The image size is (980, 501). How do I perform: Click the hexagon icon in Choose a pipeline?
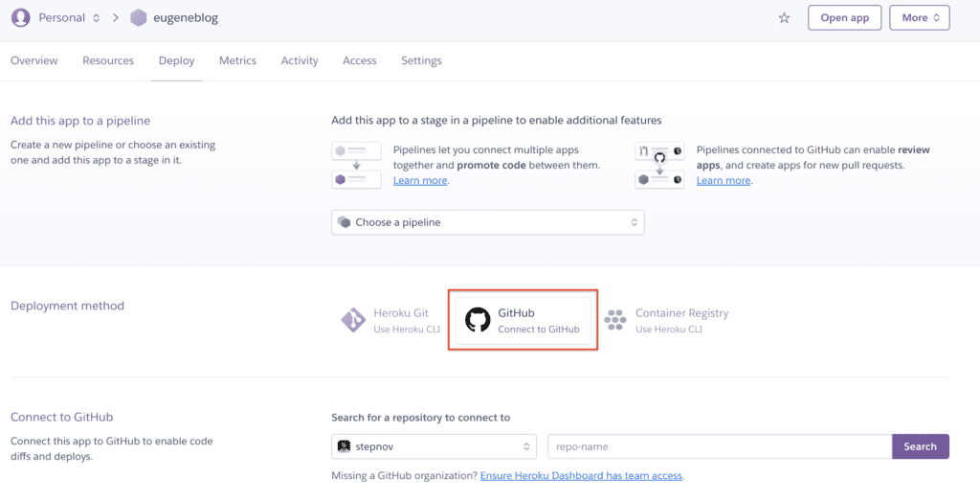[x=344, y=222]
